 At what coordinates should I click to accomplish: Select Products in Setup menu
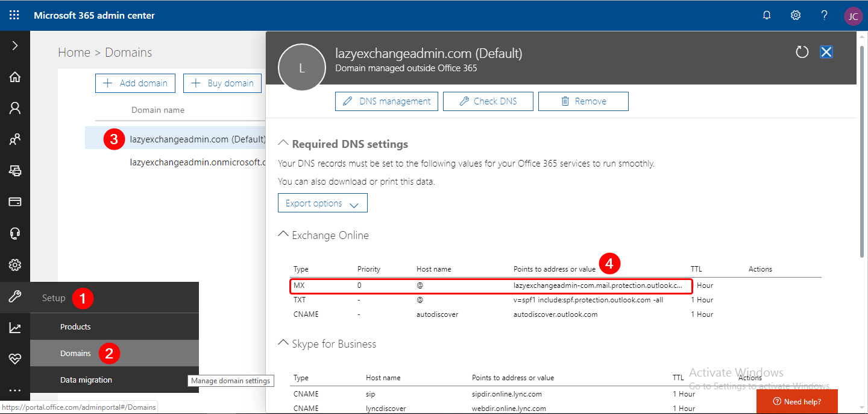pos(115,326)
